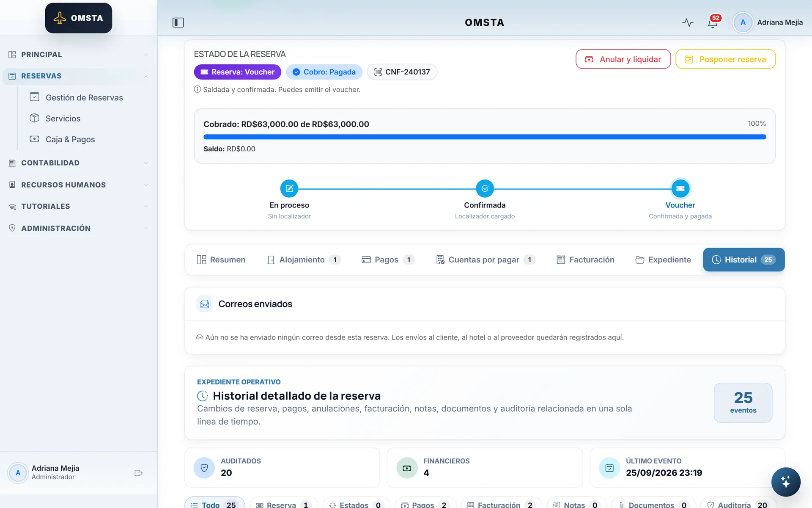Click the history clock icon by Historial detallado
812x508 pixels.
203,396
